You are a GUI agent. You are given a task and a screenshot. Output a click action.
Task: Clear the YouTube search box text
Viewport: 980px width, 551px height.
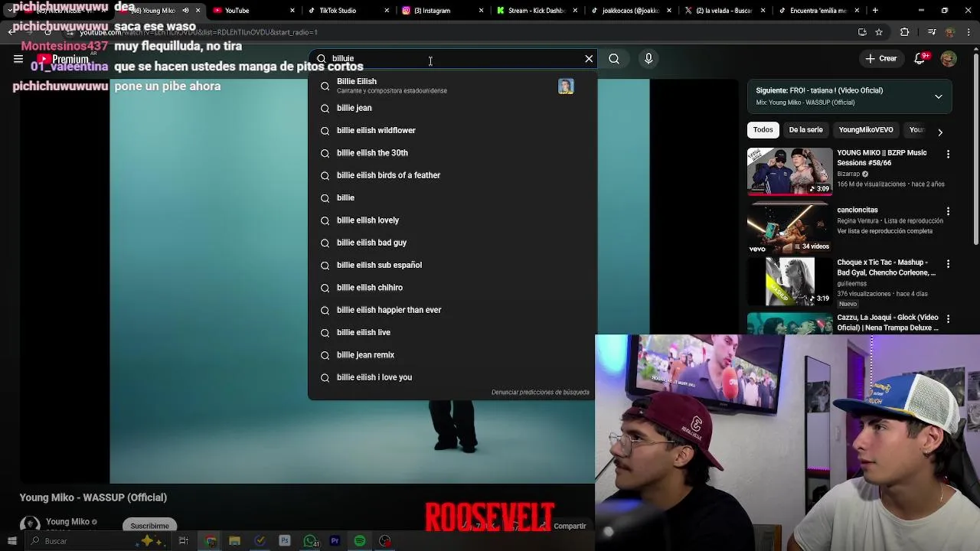tap(589, 59)
